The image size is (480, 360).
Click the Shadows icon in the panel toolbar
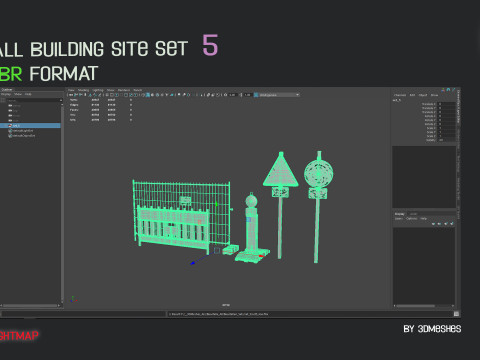(172, 95)
